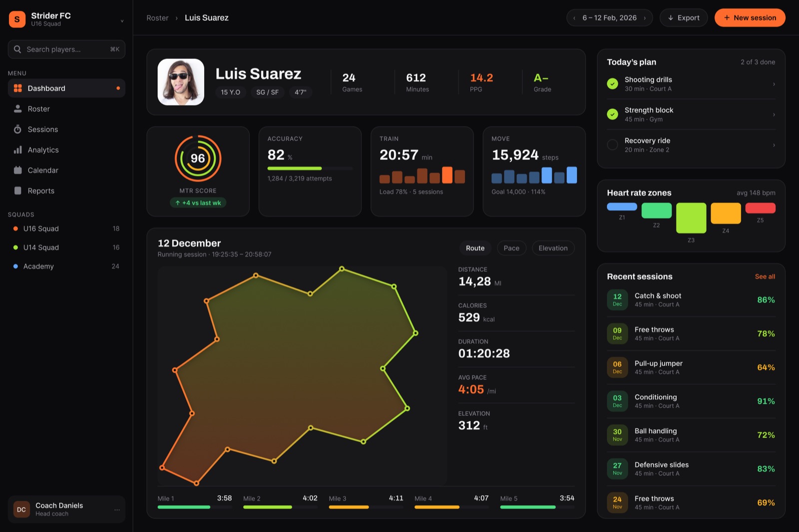Click the MTR score ring gauge
The image size is (799, 532).
(198, 158)
